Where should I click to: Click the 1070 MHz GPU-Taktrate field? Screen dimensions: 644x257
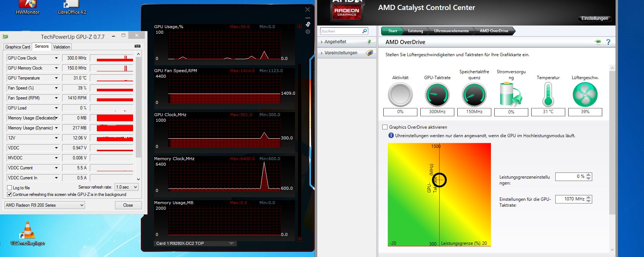(571, 199)
